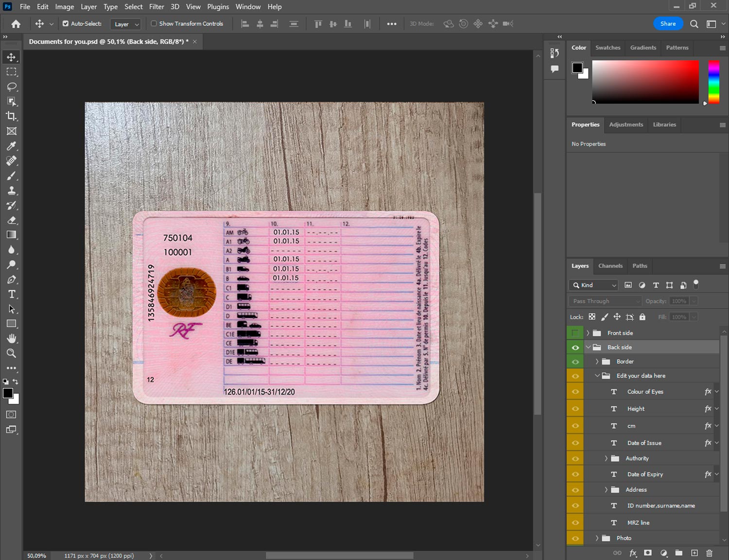
Task: Expand the Front side layer group
Action: tap(588, 333)
